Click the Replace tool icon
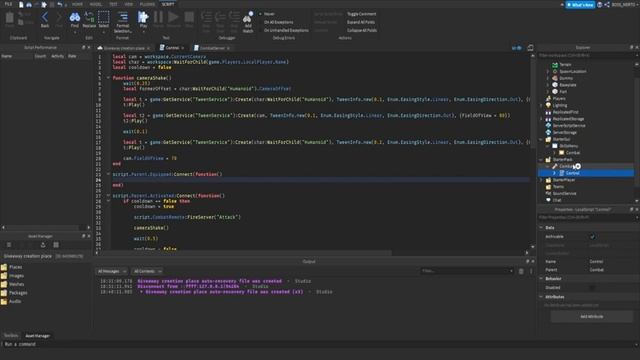Viewport: 640px width, 360px height. click(x=89, y=18)
